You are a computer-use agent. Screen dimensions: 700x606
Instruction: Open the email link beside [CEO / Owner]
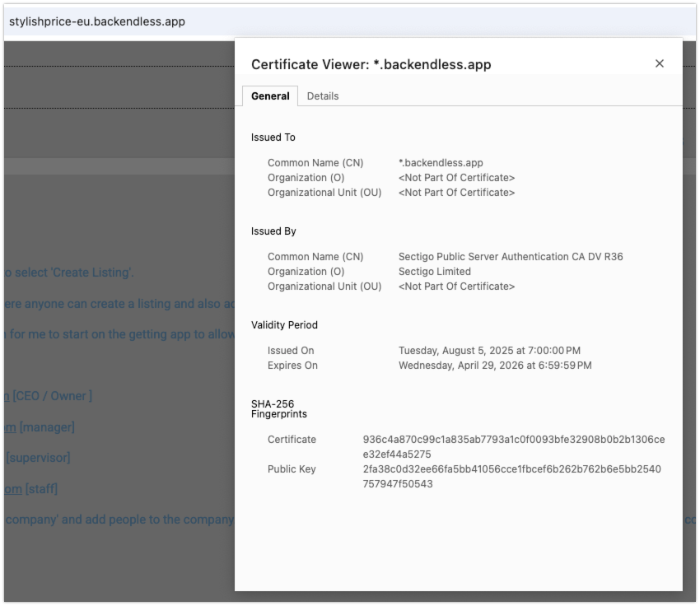(x=6, y=396)
